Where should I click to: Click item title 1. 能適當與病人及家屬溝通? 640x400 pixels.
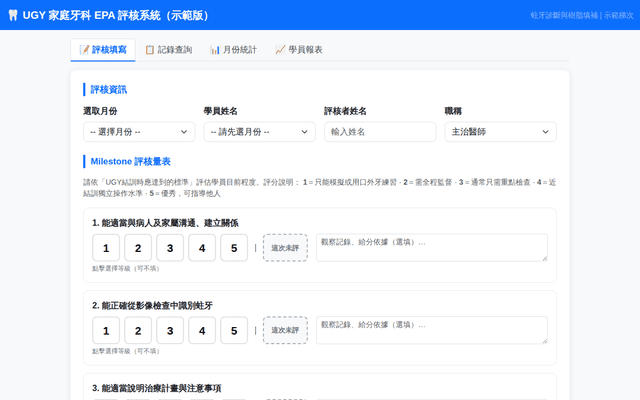tap(165, 223)
